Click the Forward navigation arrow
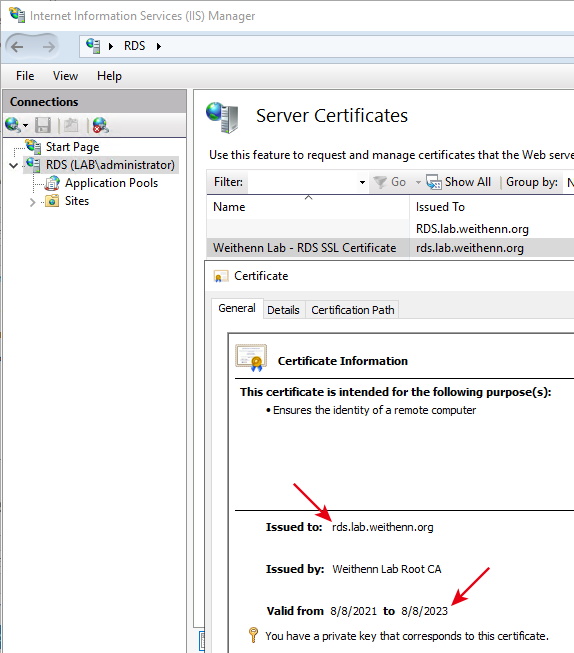 pyautogui.click(x=48, y=47)
